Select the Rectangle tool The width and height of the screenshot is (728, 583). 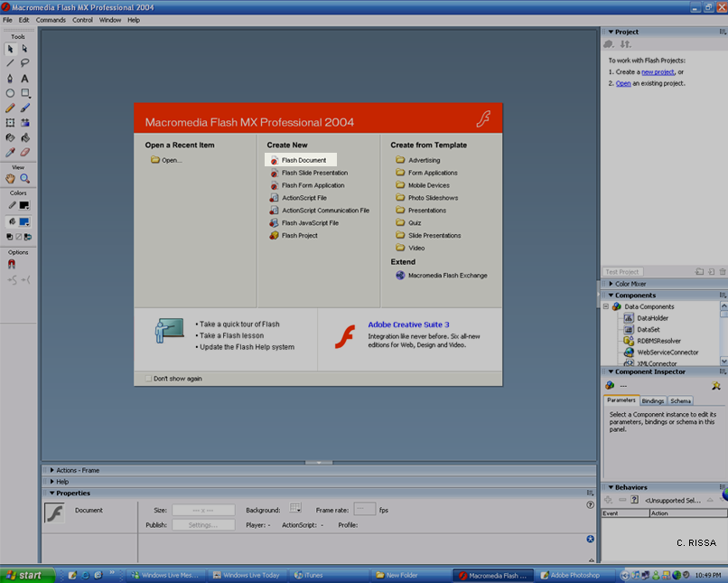tap(25, 93)
